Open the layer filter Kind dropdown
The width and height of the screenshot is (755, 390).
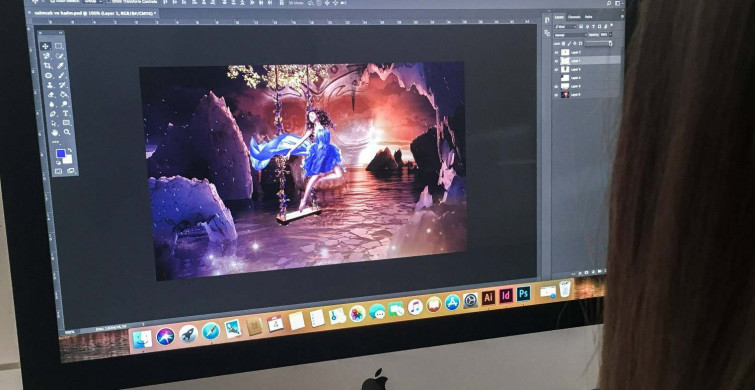565,26
